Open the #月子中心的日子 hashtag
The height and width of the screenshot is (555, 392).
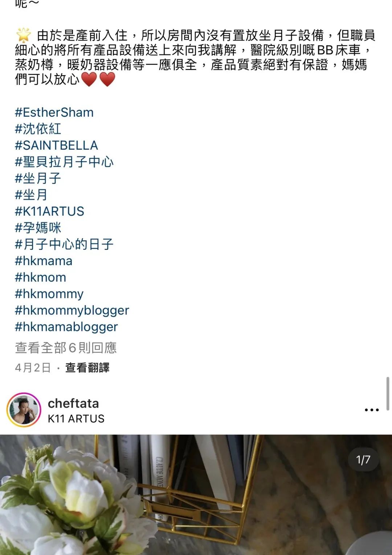64,244
